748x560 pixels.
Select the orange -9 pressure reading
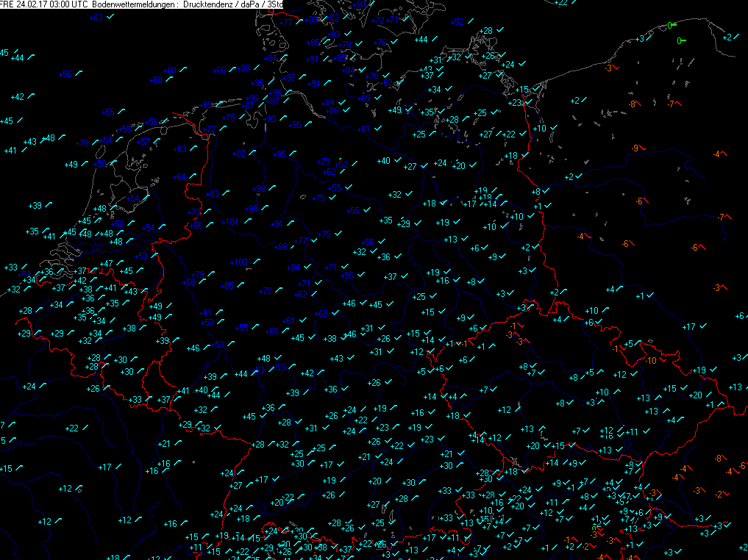pyautogui.click(x=634, y=148)
